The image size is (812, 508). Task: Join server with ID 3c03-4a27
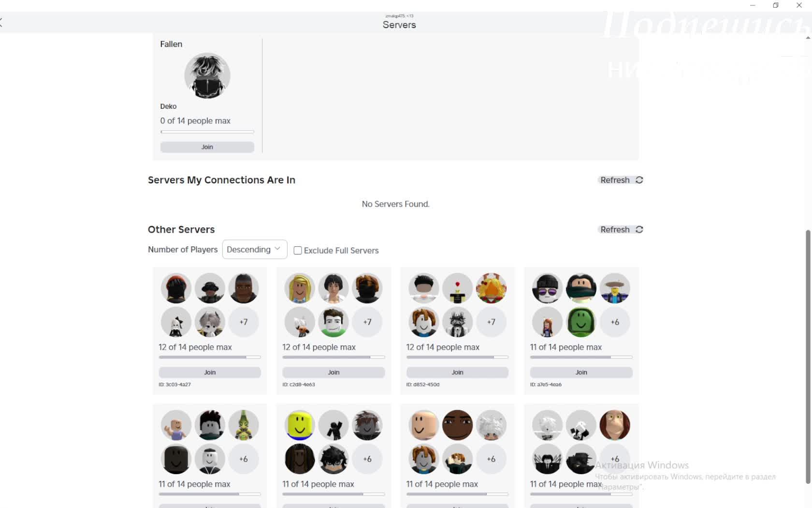click(210, 373)
